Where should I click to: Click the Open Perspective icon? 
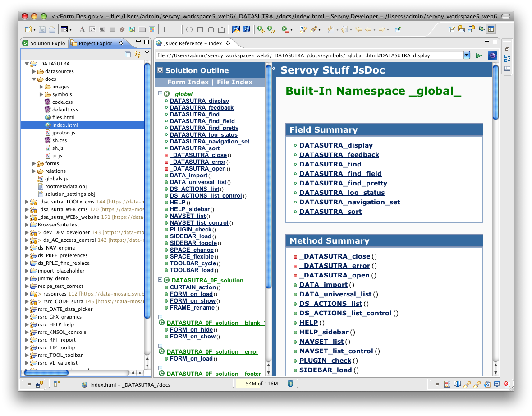[x=451, y=29]
